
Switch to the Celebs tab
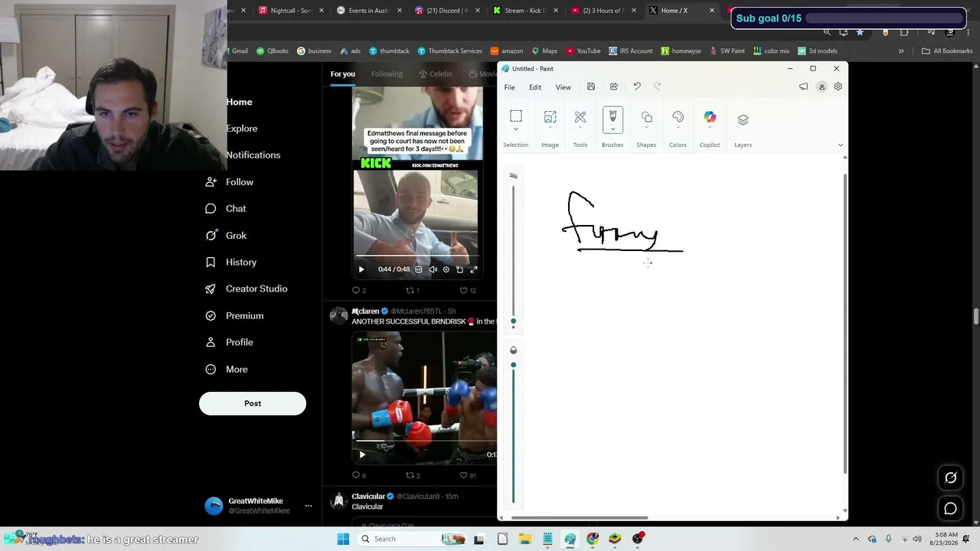pyautogui.click(x=436, y=73)
